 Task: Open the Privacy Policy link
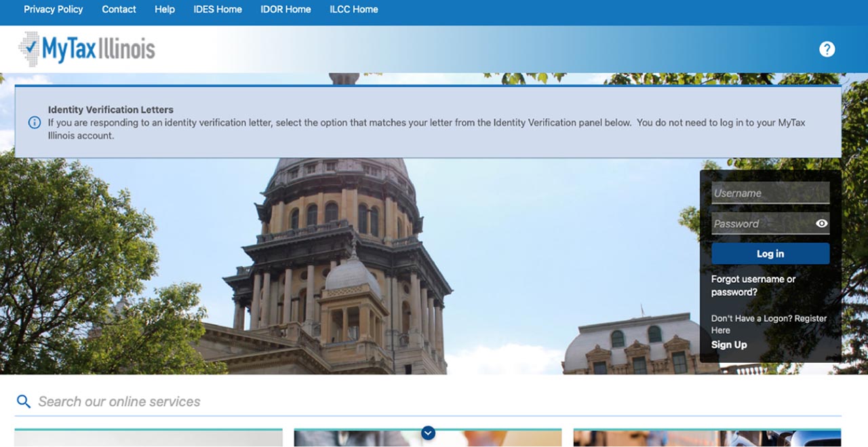pos(53,9)
